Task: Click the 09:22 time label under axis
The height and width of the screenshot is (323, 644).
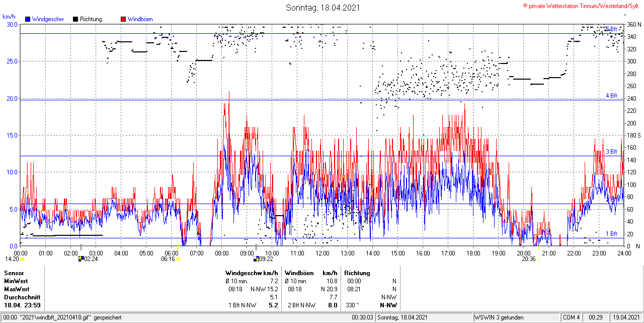Action: [267, 259]
